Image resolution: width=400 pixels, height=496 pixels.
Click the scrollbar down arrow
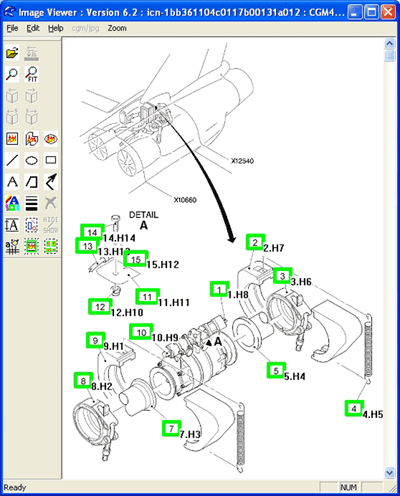pos(389,472)
